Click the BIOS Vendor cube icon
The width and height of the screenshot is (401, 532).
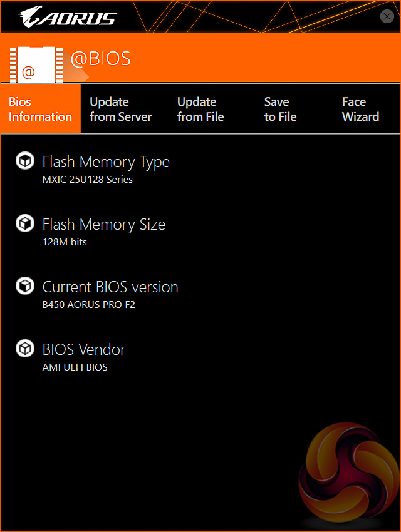coord(24,349)
